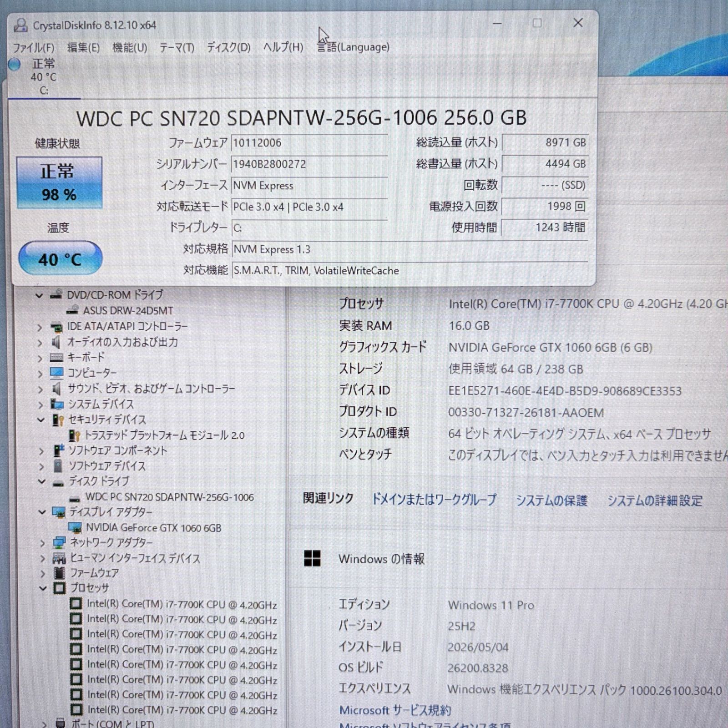This screenshot has width=728, height=728.
Task: Expand the ソフトウェア デバイス node
Action: tap(41, 467)
